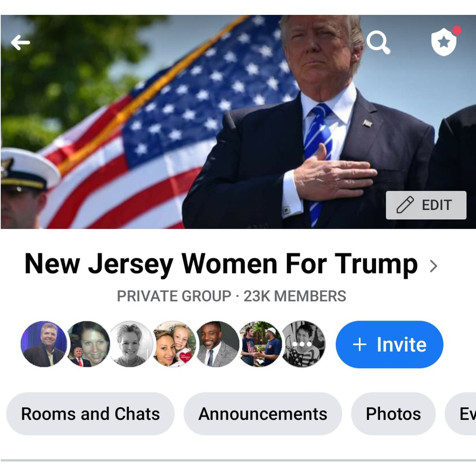Open group search magnifier icon

[378, 42]
